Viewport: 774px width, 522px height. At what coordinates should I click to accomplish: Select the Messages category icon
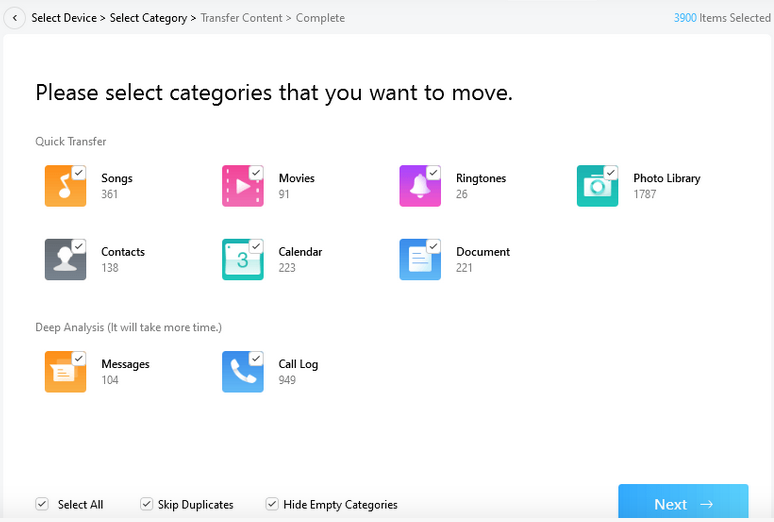pos(65,372)
